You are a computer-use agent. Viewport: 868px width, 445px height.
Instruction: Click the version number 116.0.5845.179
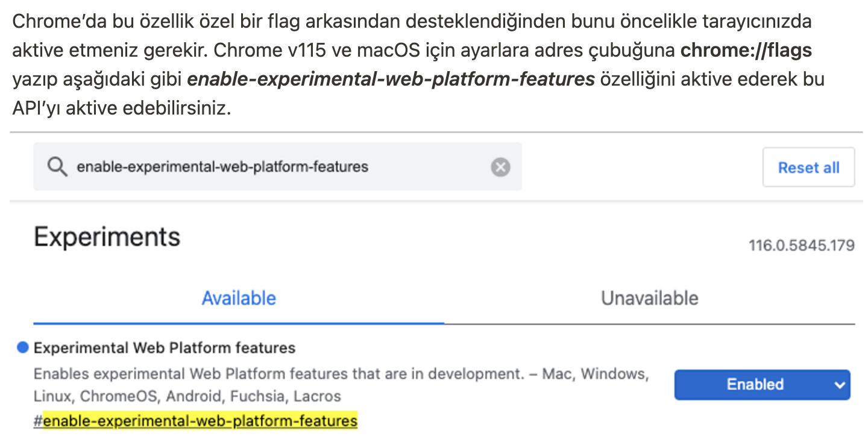[x=802, y=245]
